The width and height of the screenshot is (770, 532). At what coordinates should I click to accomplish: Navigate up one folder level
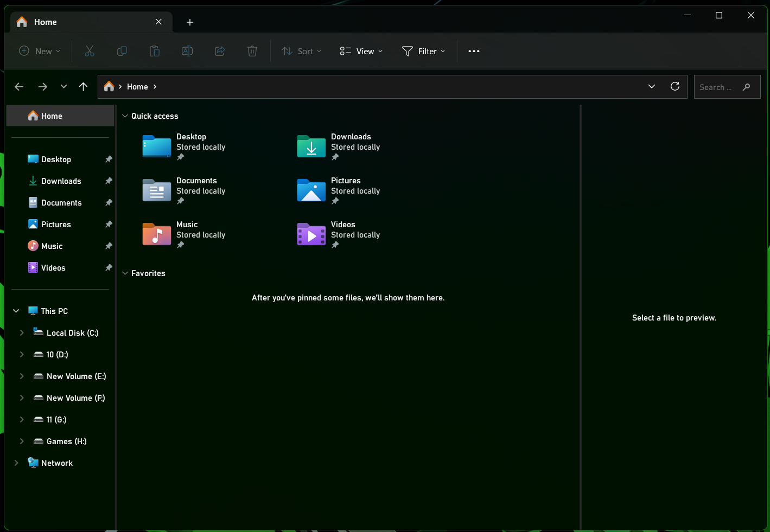point(83,86)
